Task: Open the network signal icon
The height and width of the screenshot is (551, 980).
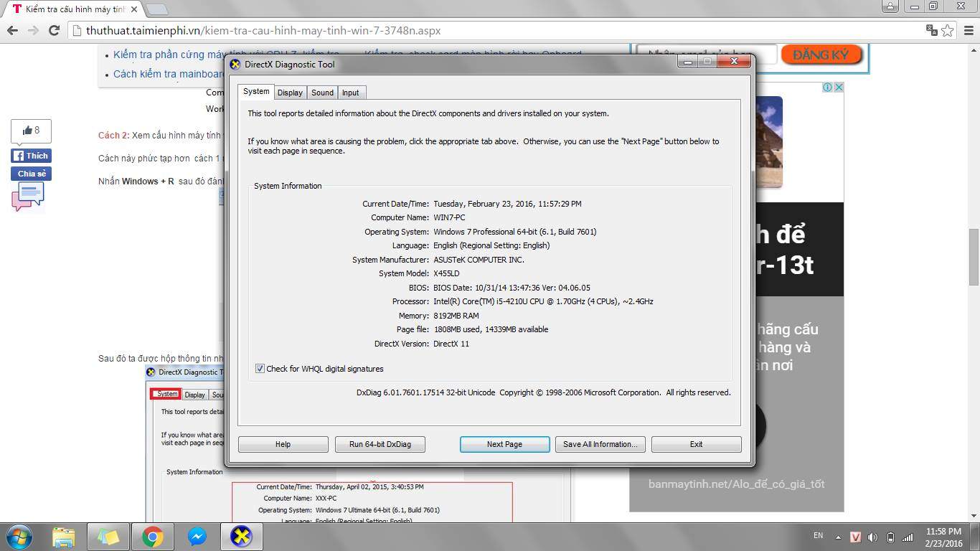Action: point(908,537)
